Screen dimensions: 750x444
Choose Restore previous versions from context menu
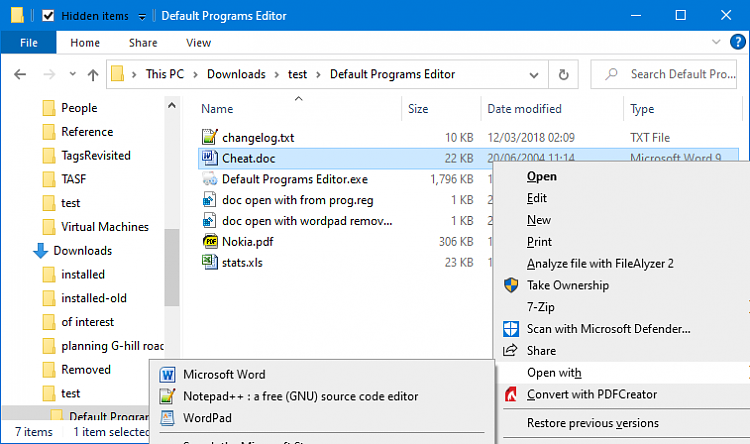pos(592,423)
